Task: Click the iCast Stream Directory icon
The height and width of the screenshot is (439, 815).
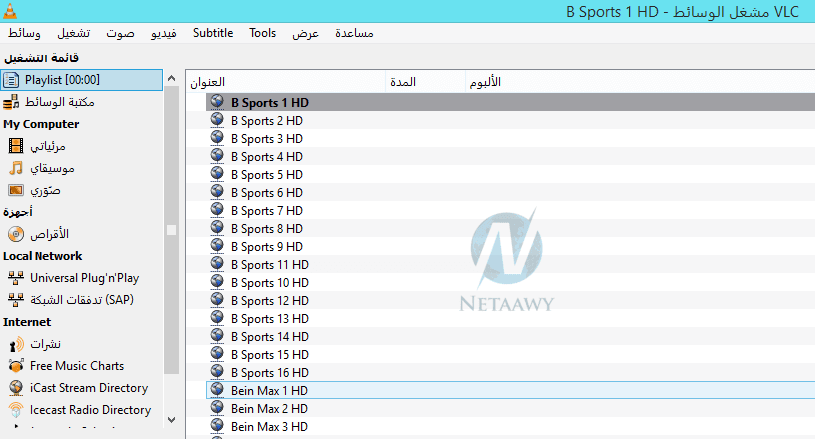Action: [x=16, y=388]
